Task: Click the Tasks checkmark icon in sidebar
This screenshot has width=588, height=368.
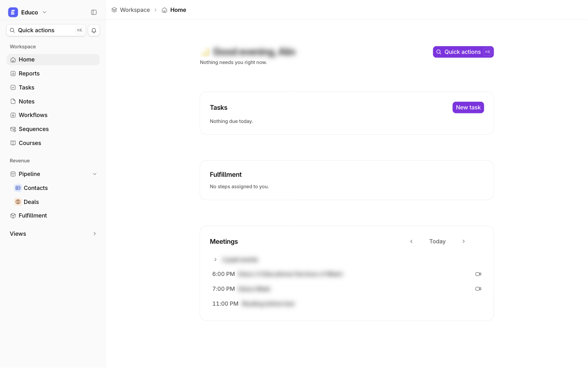Action: coord(13,87)
